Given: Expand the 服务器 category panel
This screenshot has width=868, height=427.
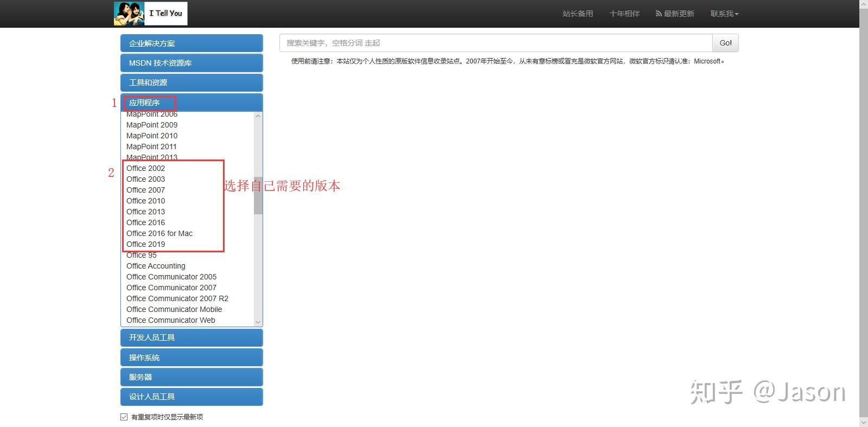Looking at the screenshot, I should coord(192,377).
